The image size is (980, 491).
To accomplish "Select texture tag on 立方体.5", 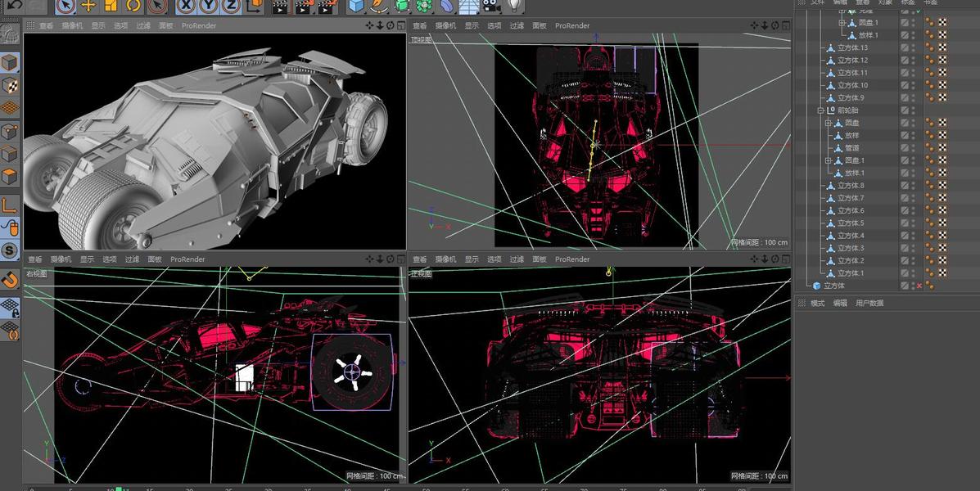I will (x=942, y=223).
